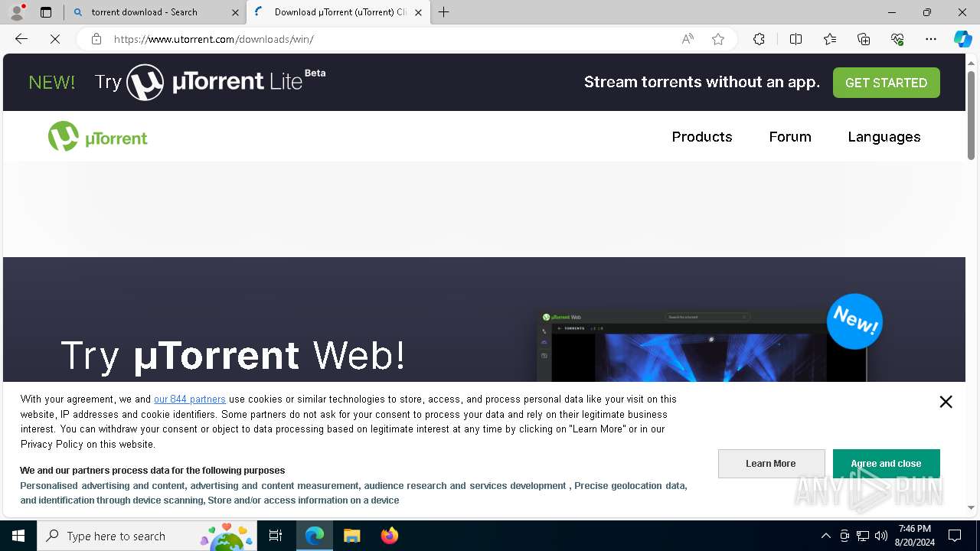Open the clock showing 7:46 PM
Image resolution: width=980 pixels, height=551 pixels.
[915, 536]
